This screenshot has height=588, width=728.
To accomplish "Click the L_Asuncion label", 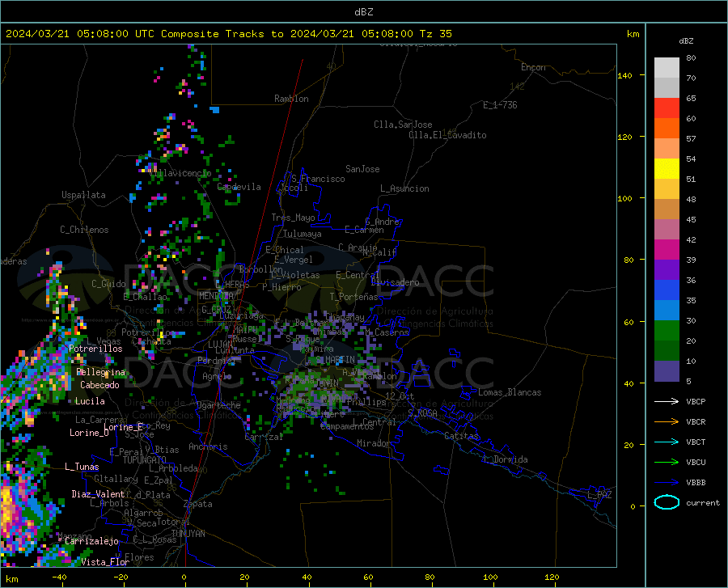I will coord(404,188).
